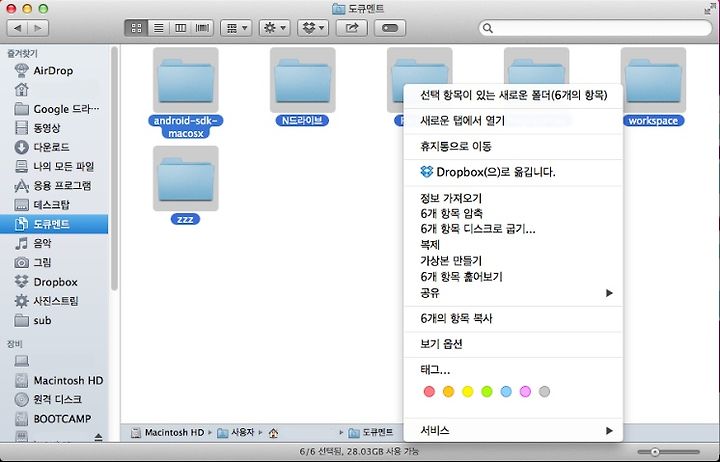The image size is (720, 462).
Task: Open 그림 in the sidebar
Action: [x=54, y=263]
